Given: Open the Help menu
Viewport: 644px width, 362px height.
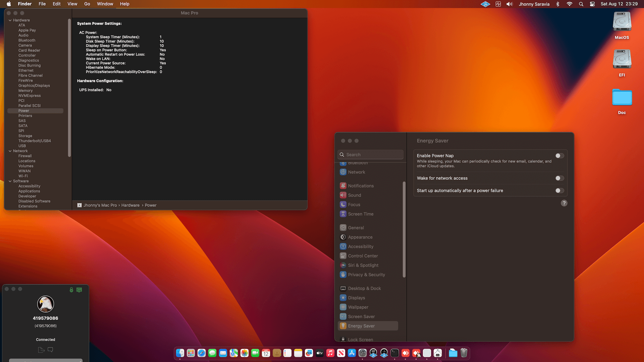Looking at the screenshot, I should coord(125,4).
